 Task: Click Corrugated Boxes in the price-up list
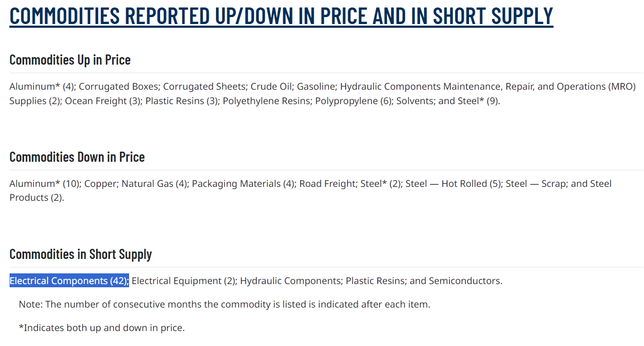pyautogui.click(x=120, y=86)
